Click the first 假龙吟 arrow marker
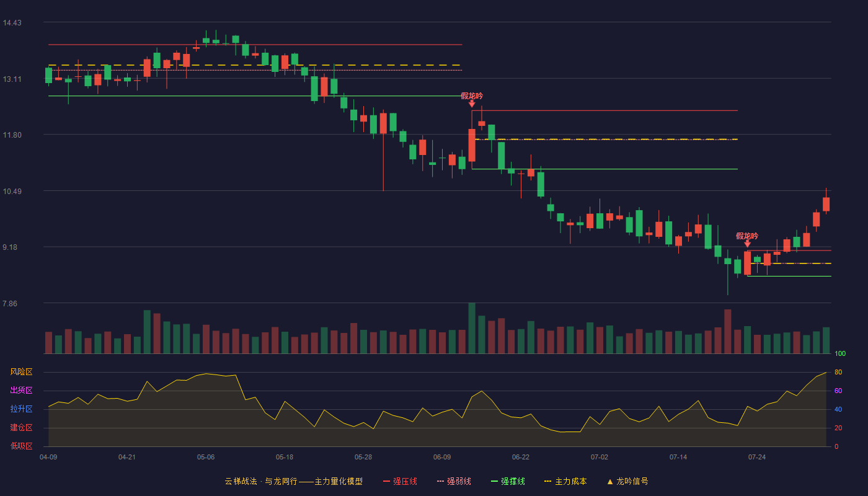Viewport: 868px width, 496px height. pyautogui.click(x=472, y=104)
